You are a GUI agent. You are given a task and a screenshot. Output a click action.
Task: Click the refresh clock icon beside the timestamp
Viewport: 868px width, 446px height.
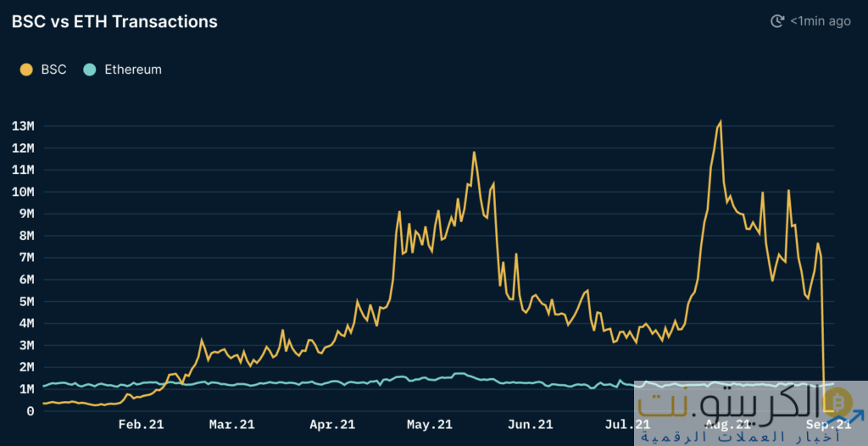click(x=777, y=21)
